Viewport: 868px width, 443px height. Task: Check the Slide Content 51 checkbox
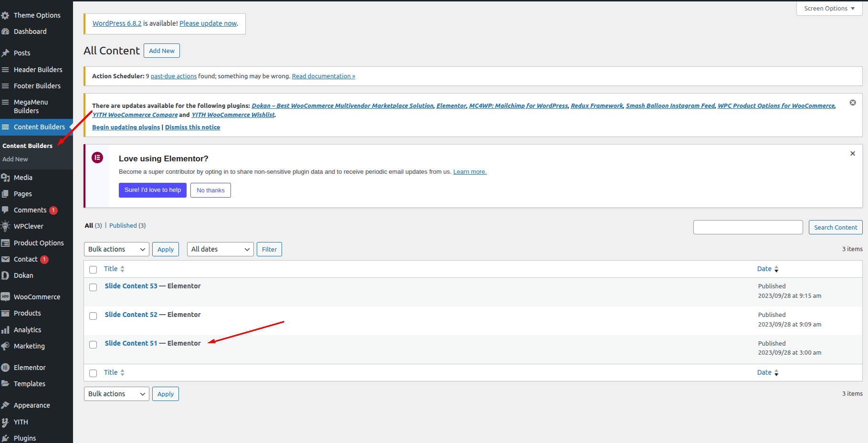click(93, 344)
